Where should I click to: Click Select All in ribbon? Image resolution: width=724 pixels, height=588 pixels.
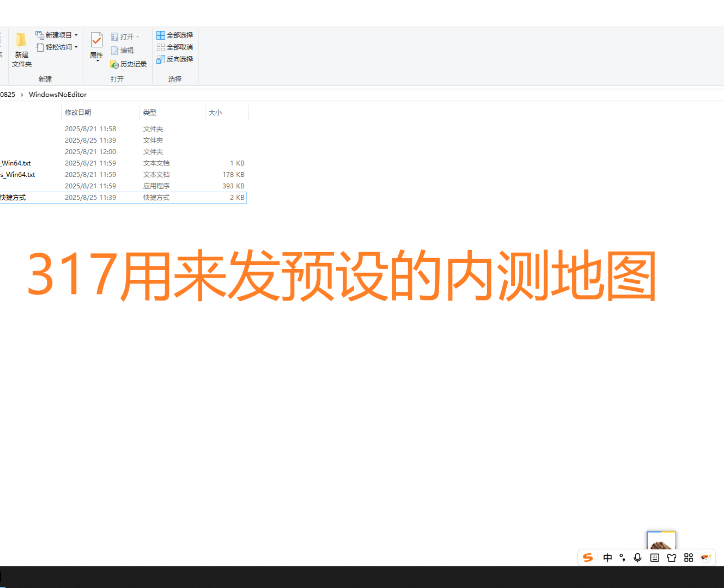175,35
